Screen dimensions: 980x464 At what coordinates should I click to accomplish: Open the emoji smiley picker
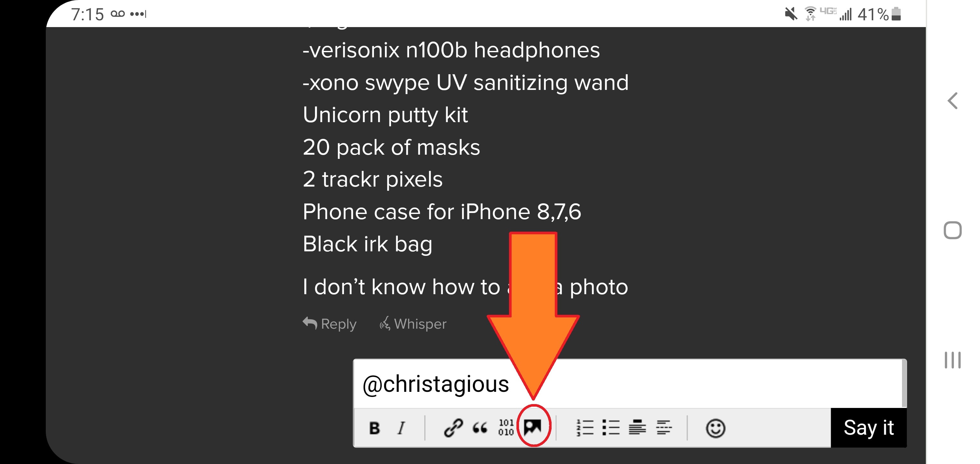716,428
